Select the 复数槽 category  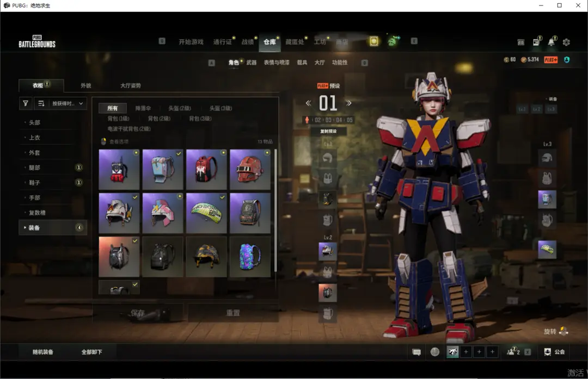pos(52,213)
